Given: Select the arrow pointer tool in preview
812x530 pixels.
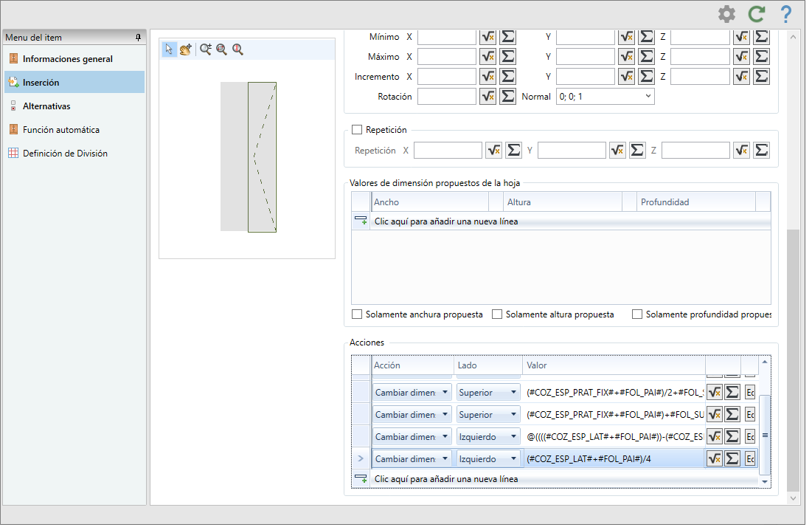Looking at the screenshot, I should pyautogui.click(x=169, y=49).
